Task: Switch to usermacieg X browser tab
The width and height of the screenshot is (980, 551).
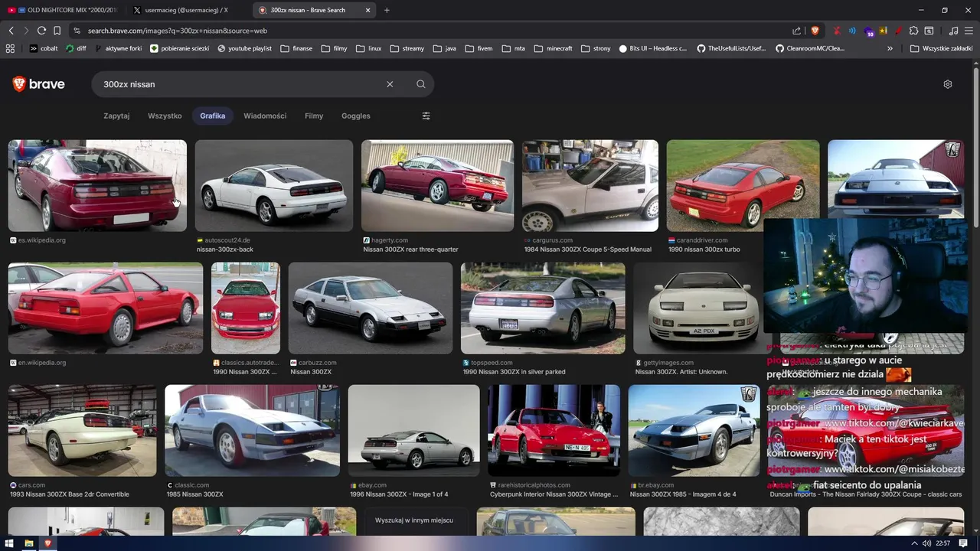Action: point(186,10)
